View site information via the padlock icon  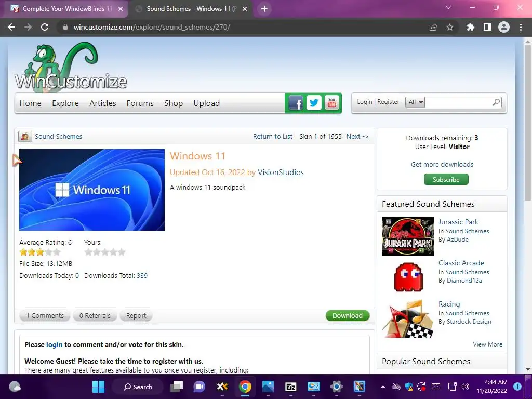pyautogui.click(x=65, y=27)
